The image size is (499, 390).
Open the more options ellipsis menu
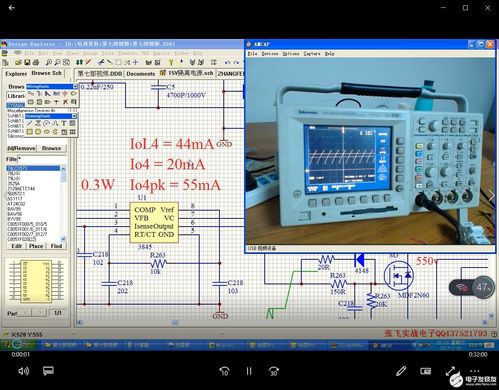click(x=475, y=371)
